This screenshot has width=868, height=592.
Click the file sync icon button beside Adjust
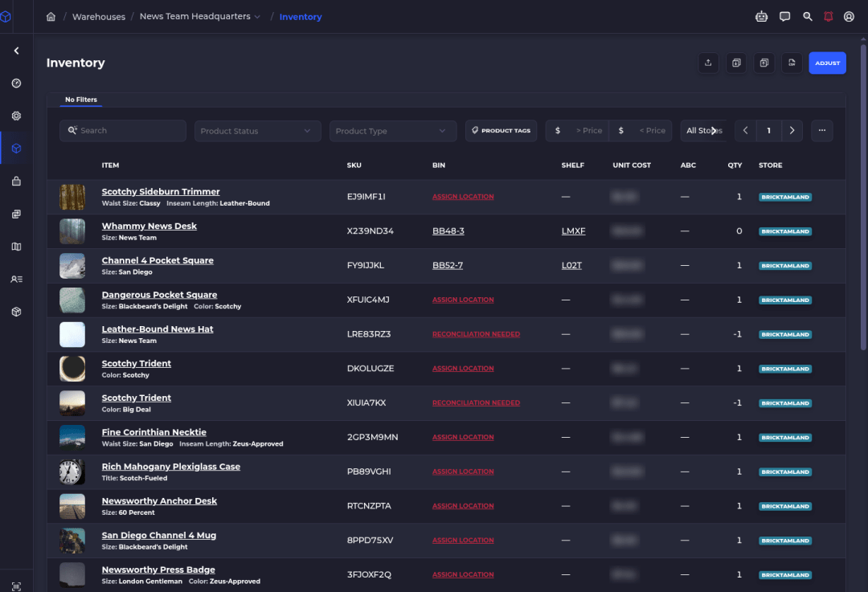792,63
